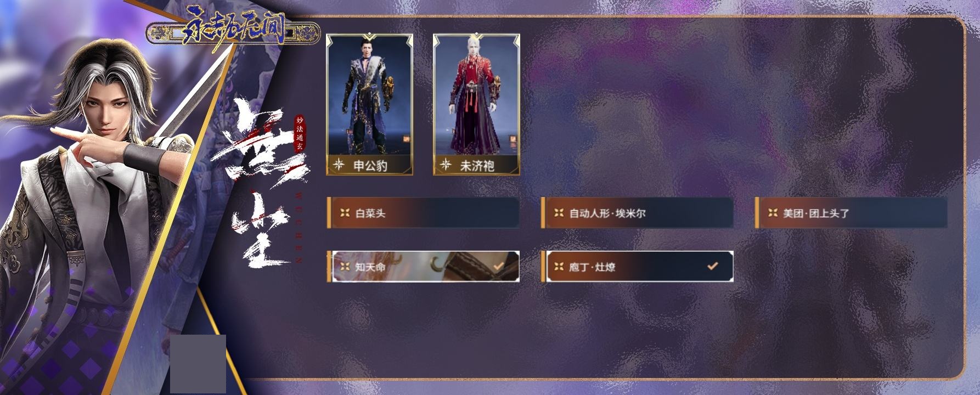
Task: Toggle the checkmark on 庖丁·灶燎
Action: tap(712, 266)
